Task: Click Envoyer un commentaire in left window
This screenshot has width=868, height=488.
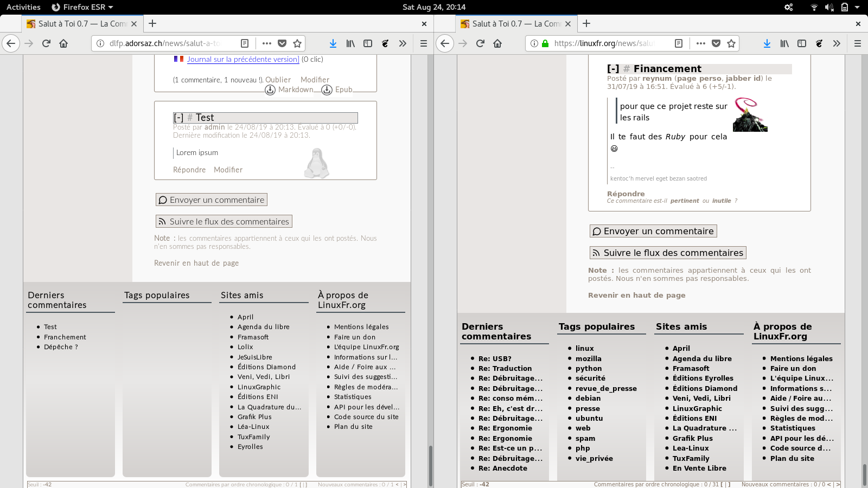Action: click(212, 200)
